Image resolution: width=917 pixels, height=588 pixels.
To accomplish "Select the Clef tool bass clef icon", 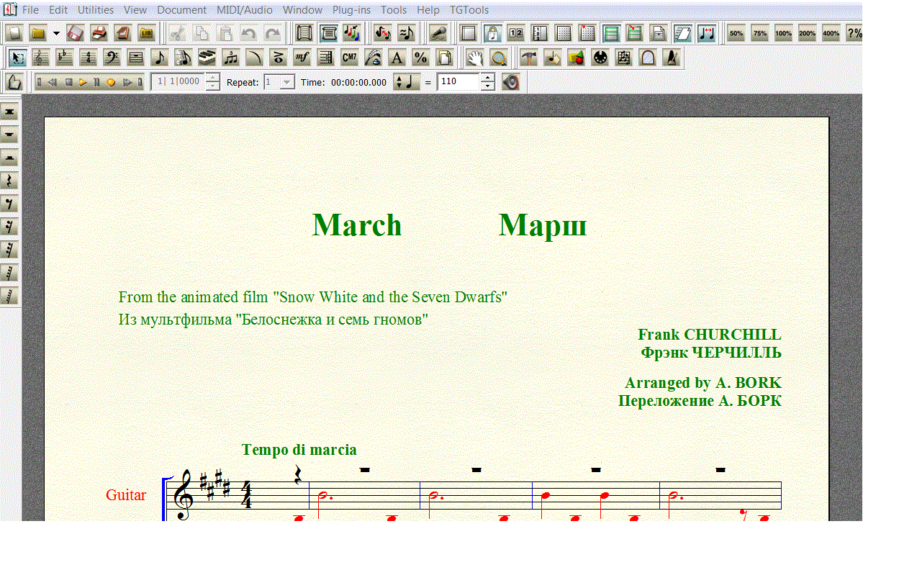I will pyautogui.click(x=112, y=58).
